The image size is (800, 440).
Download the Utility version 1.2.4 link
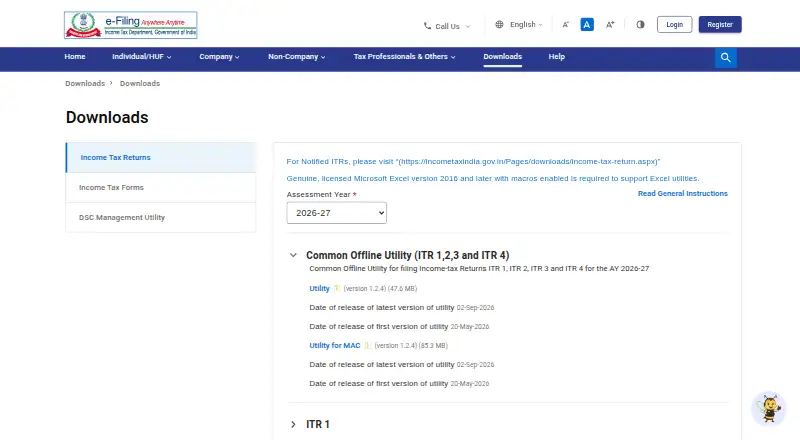[x=319, y=288]
